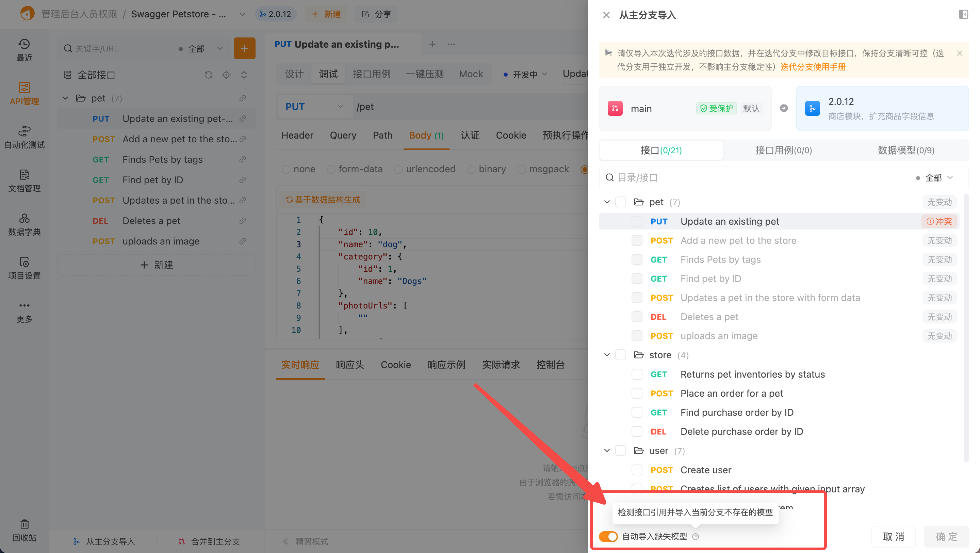Select the form-data body type radio
980x553 pixels.
point(331,169)
